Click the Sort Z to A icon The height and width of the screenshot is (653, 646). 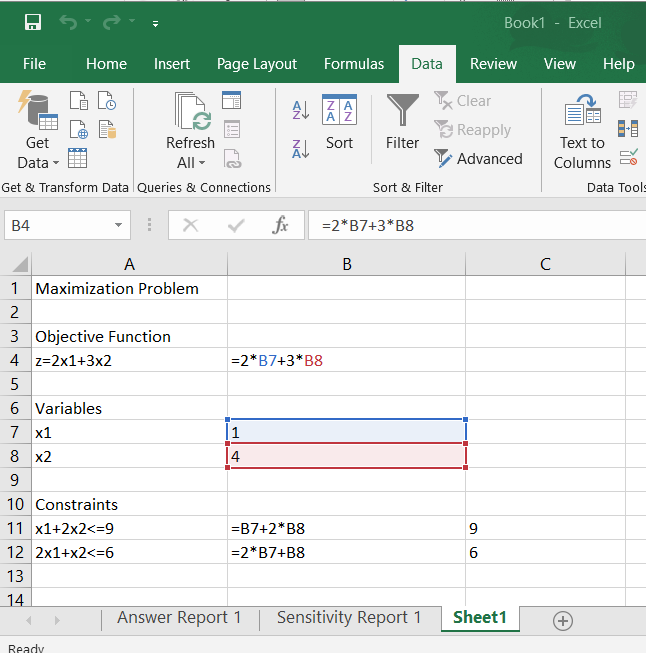[300, 150]
